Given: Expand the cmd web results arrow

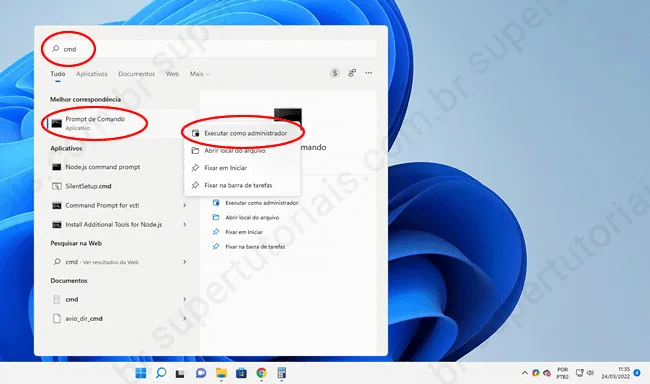Looking at the screenshot, I should pyautogui.click(x=184, y=262).
